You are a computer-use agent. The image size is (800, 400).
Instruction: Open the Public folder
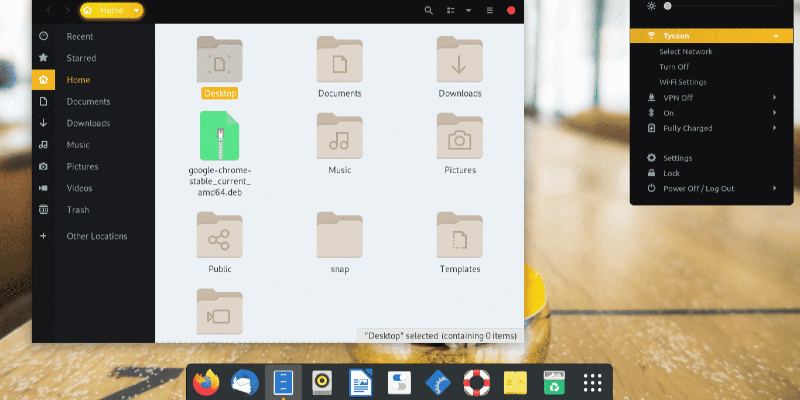[x=219, y=235]
